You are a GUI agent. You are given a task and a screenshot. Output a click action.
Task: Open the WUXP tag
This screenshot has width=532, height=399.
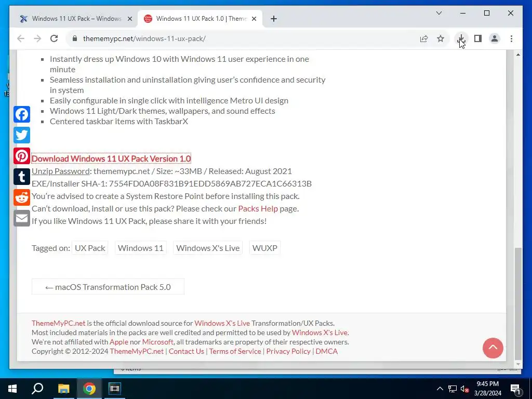click(x=264, y=248)
